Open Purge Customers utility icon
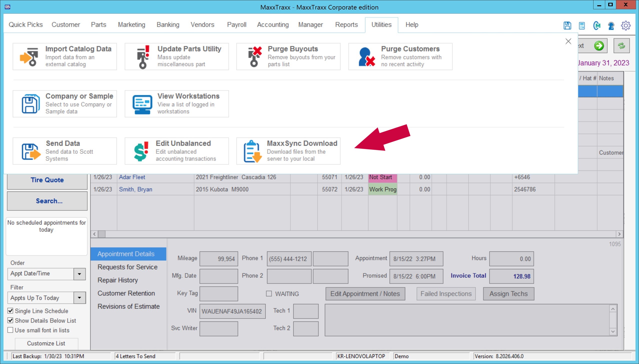 (367, 57)
